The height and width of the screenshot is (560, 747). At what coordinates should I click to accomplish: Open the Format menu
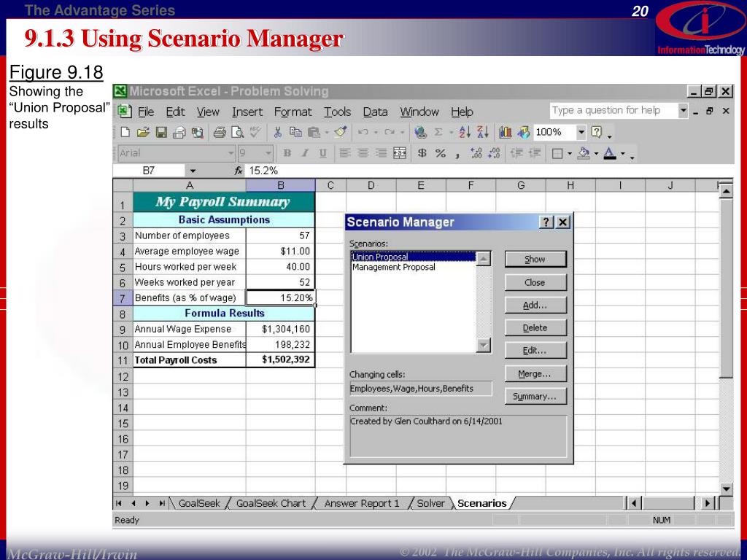point(293,112)
